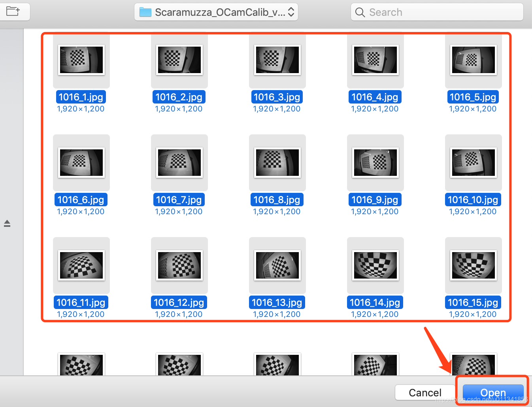Click the New Folder icon button
The width and height of the screenshot is (532, 407).
tap(13, 11)
